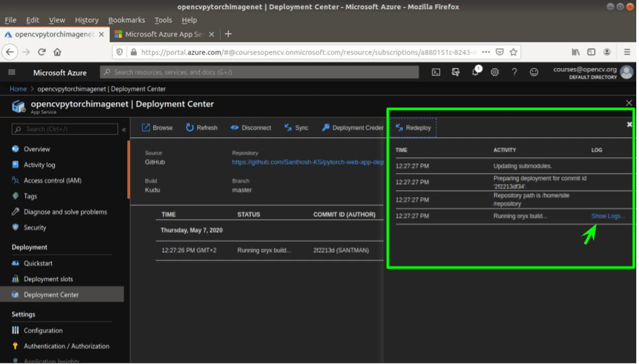This screenshot has height=364, width=639.
Task: Close the Microsoft Azure App Service tab
Action: pyautogui.click(x=212, y=34)
